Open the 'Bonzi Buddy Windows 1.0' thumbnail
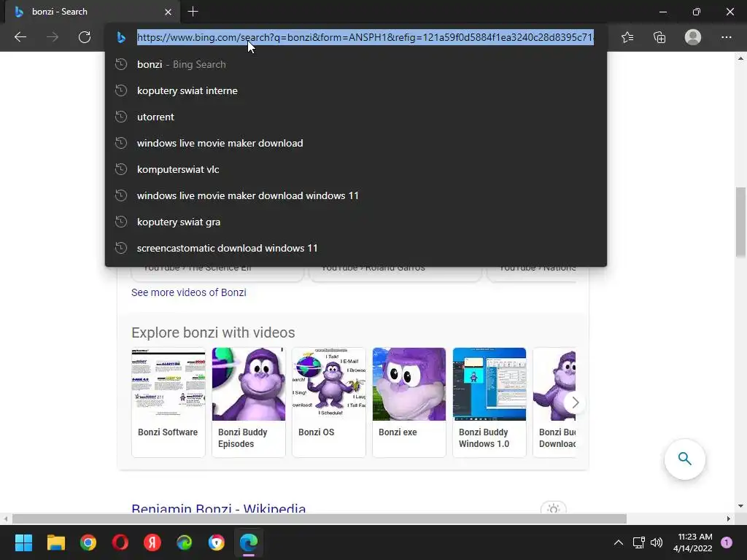This screenshot has height=560, width=747. click(x=489, y=384)
